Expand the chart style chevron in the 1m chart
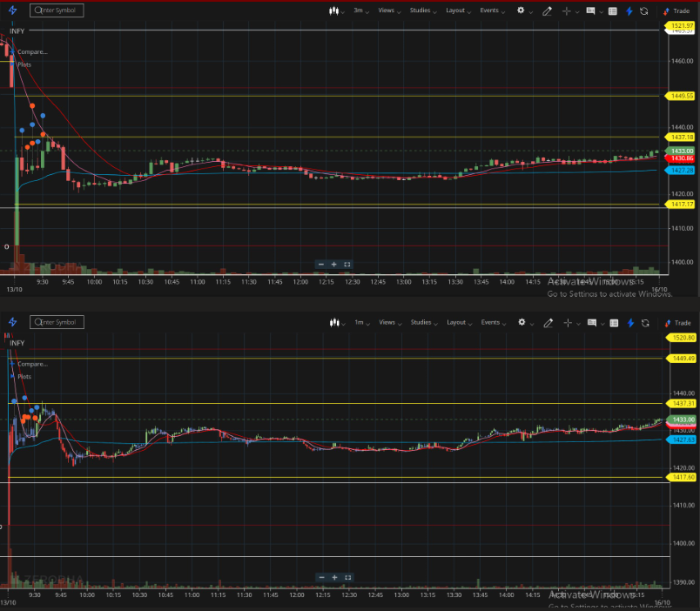700x611 pixels. coord(343,325)
